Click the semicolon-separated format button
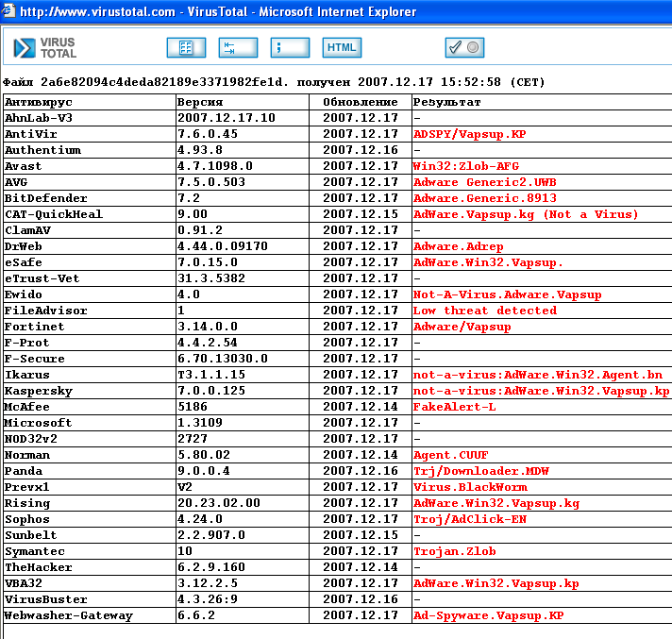The image size is (672, 639). coord(290,47)
